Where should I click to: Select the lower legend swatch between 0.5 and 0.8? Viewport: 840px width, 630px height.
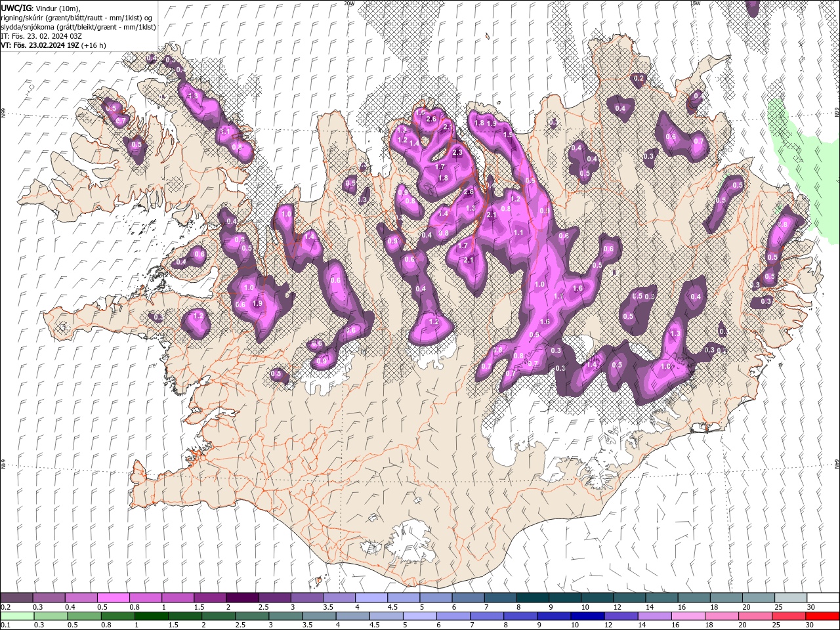(x=84, y=616)
